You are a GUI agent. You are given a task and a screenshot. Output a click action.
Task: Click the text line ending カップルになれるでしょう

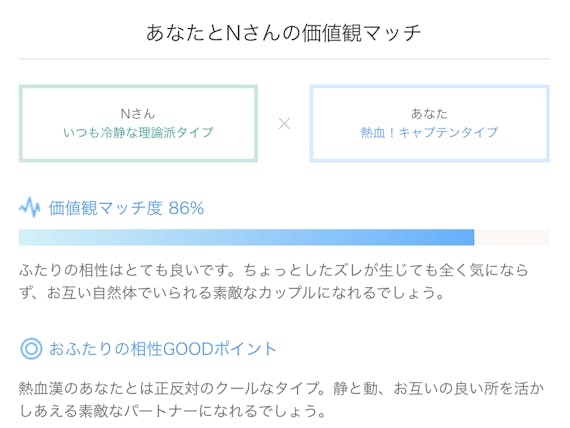tap(232, 293)
